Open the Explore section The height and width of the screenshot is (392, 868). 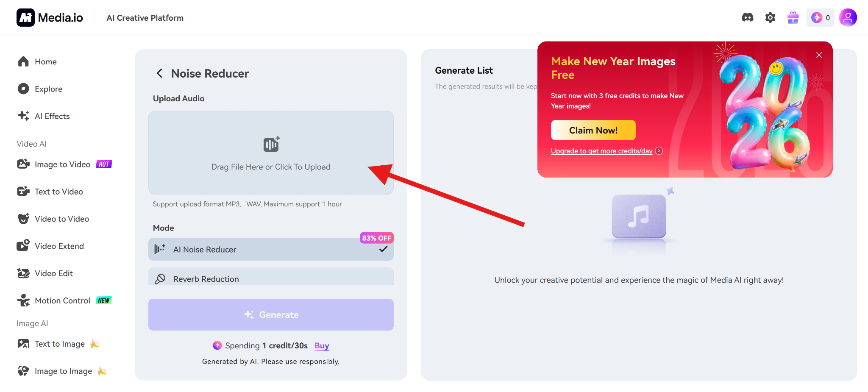coord(47,89)
